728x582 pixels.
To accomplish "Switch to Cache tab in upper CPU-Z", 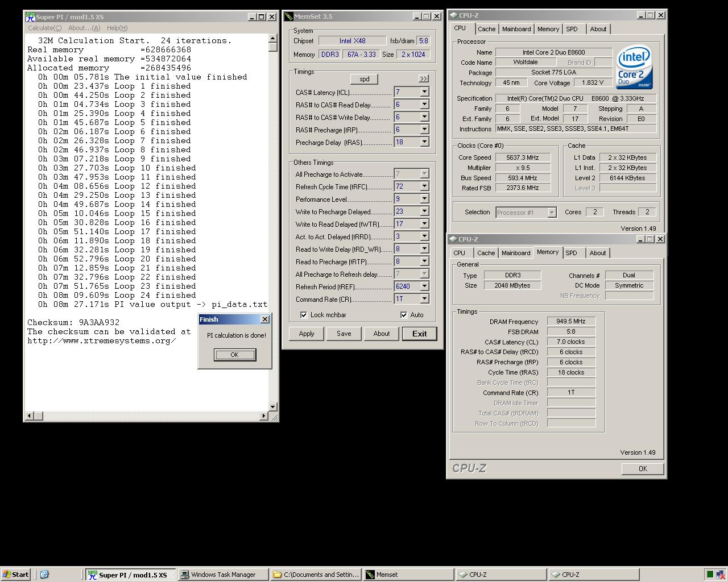I will 486,29.
